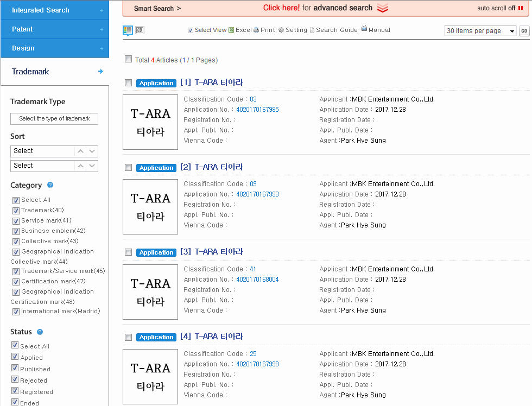Expand first Sort Select down arrow
Screen dimensions: 532x406
click(92, 151)
